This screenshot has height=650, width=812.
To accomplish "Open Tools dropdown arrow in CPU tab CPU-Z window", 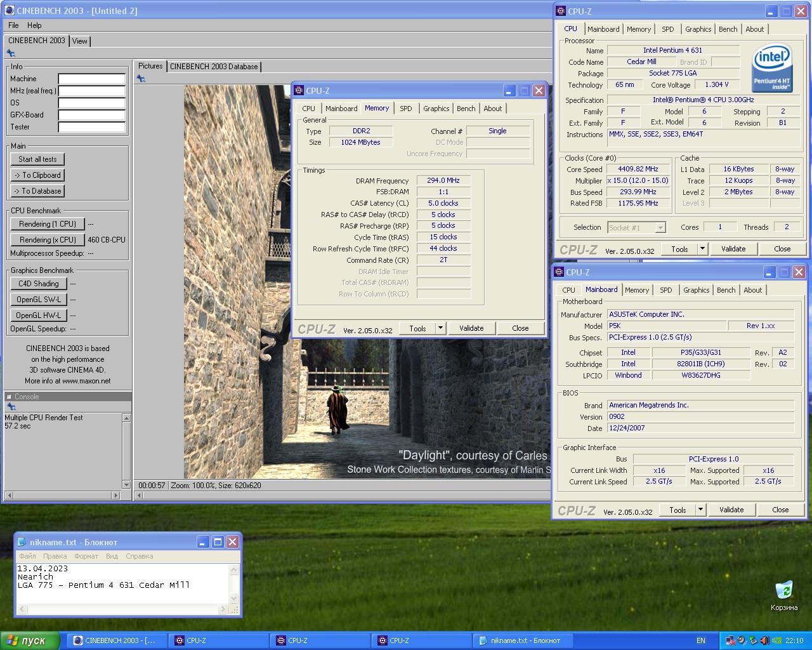I will pyautogui.click(x=702, y=249).
